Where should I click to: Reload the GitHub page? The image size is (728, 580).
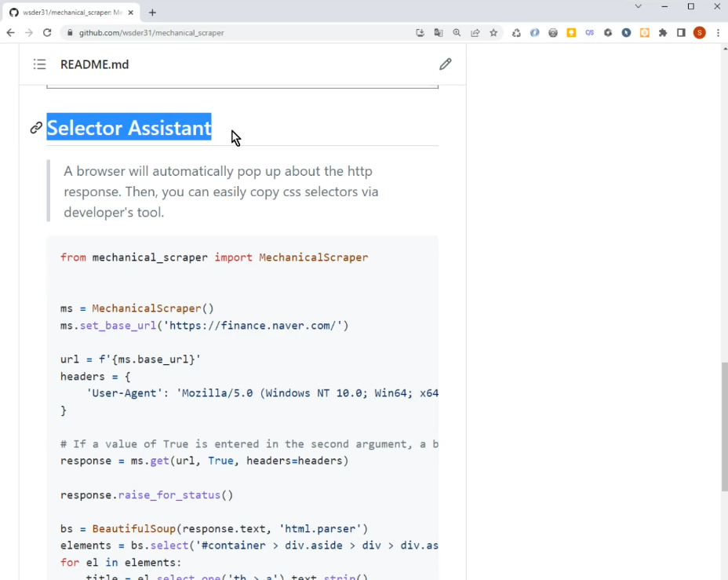[47, 32]
